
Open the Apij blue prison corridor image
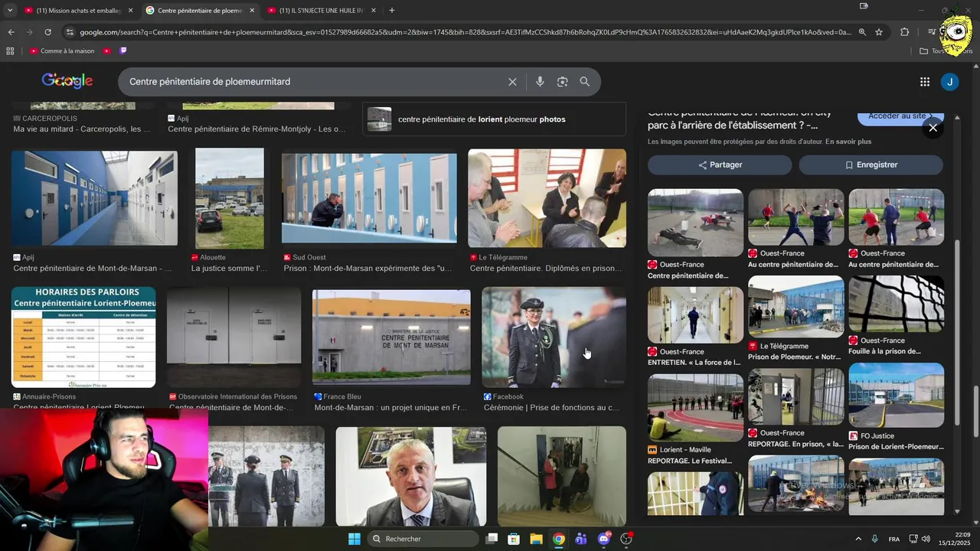tap(94, 199)
